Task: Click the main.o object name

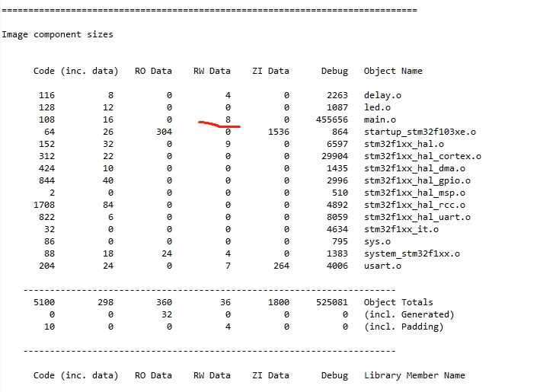Action: [379, 120]
